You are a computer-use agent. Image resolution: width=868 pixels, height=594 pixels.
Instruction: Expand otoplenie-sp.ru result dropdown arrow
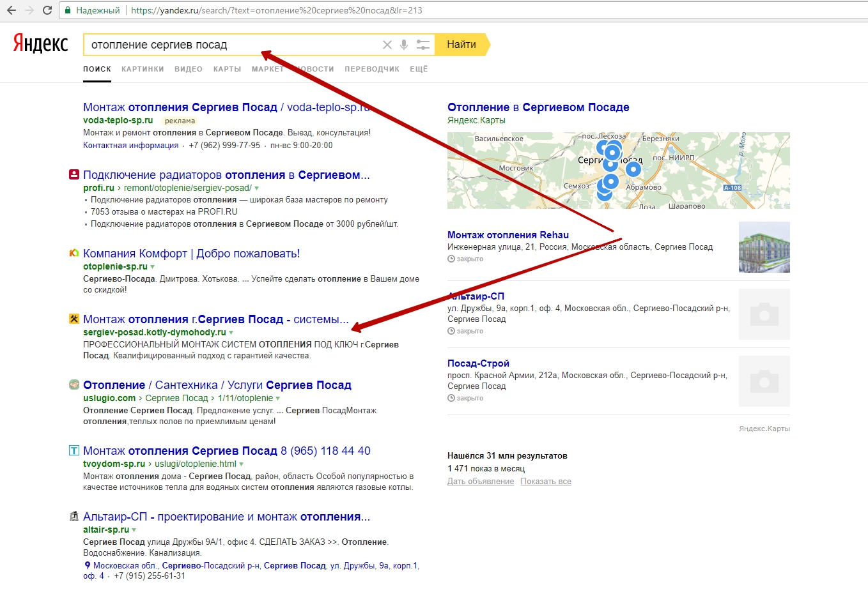click(x=153, y=267)
